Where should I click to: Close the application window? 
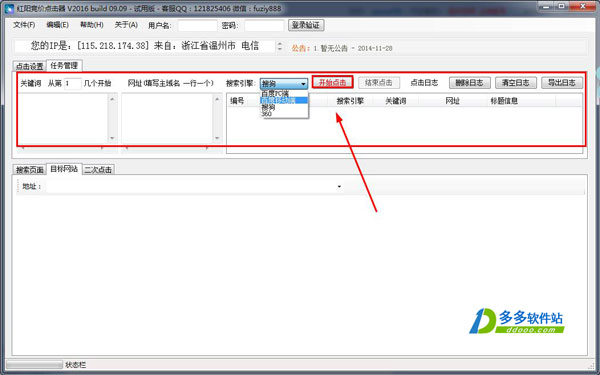pos(583,6)
